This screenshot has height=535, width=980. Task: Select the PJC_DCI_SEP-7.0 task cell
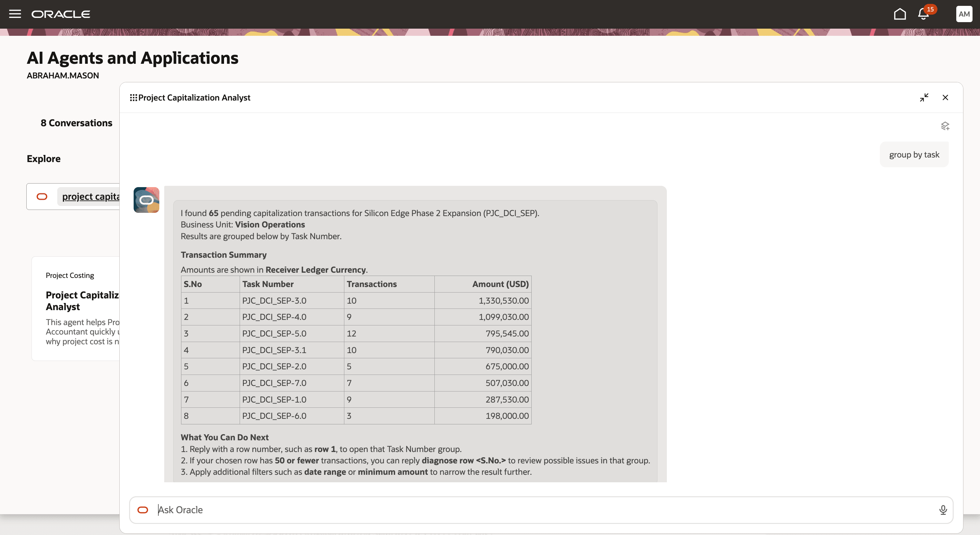click(292, 383)
